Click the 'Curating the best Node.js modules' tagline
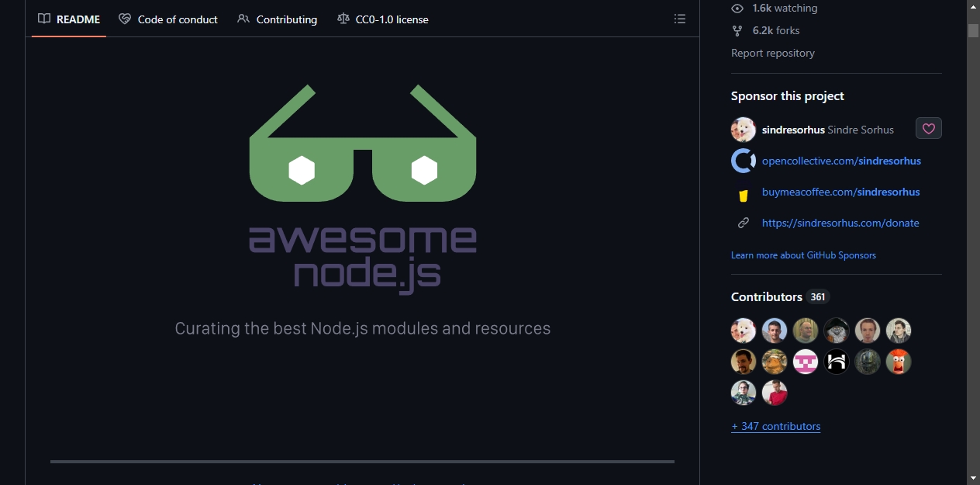The height and width of the screenshot is (485, 980). (x=363, y=328)
